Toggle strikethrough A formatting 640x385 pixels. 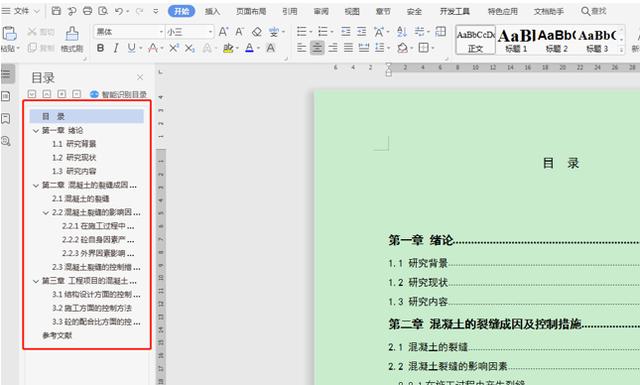(x=153, y=48)
